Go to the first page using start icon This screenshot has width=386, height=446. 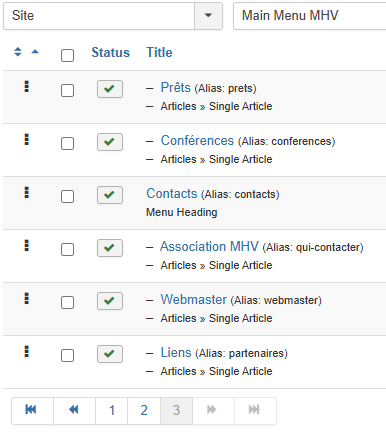click(32, 411)
